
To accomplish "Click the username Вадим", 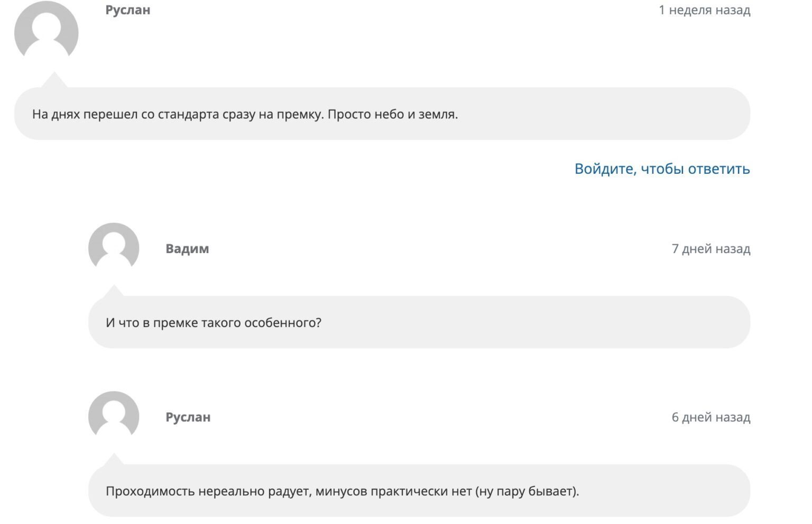I will tap(186, 248).
